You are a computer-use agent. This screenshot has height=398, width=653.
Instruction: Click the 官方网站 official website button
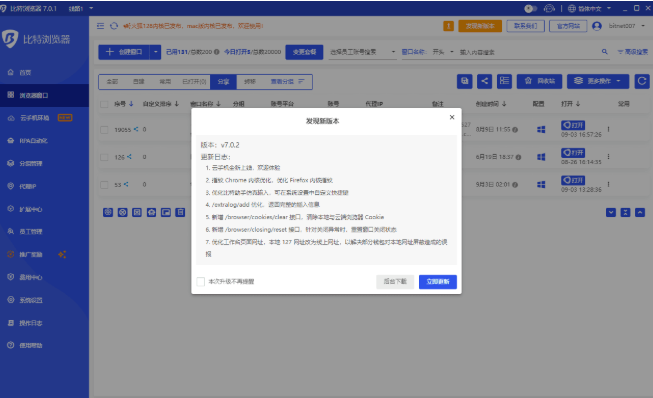[568, 26]
